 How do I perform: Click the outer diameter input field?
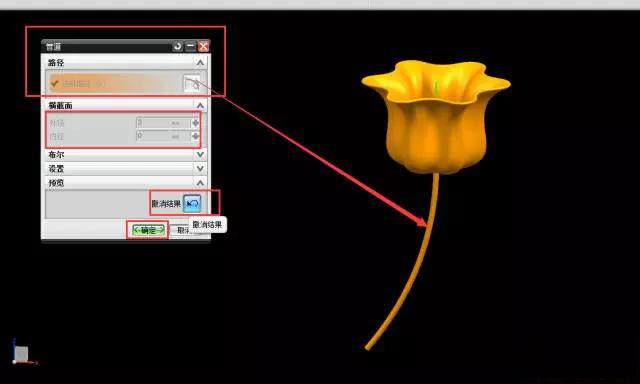click(x=163, y=123)
